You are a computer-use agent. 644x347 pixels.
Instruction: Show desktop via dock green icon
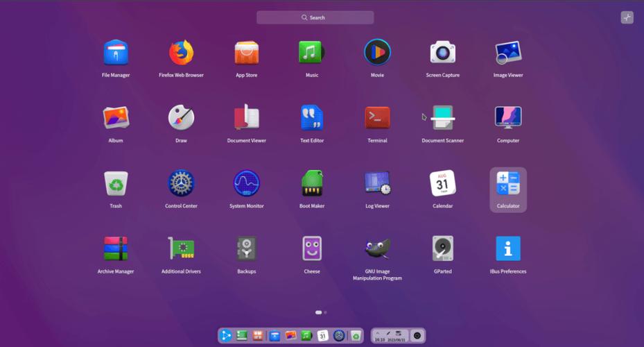click(x=242, y=335)
